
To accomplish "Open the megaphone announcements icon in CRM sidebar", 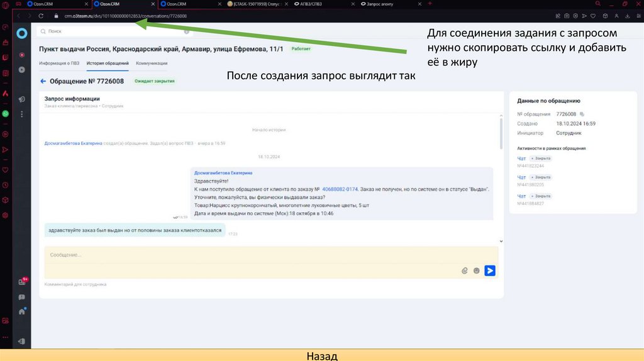I will 22,99.
